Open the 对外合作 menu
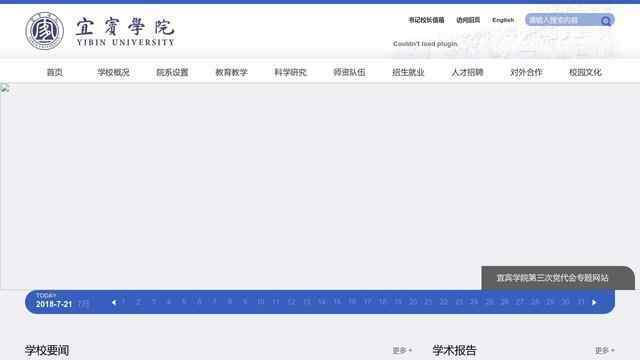The height and width of the screenshot is (360, 640). (527, 72)
